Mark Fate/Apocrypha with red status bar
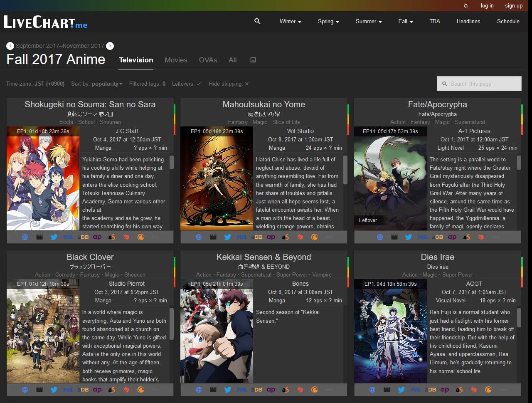The width and height of the screenshot is (532, 403). click(x=522, y=129)
